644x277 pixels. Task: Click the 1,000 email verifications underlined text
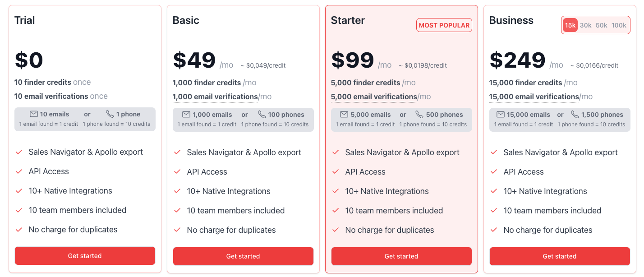(x=215, y=97)
